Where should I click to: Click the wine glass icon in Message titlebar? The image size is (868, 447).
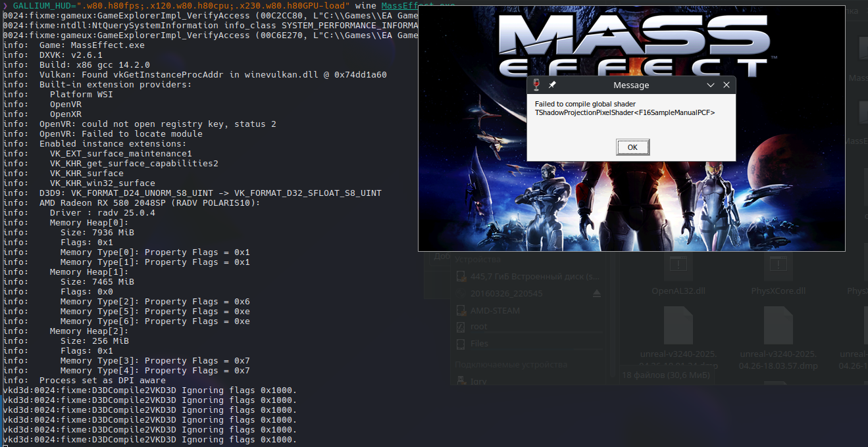536,85
